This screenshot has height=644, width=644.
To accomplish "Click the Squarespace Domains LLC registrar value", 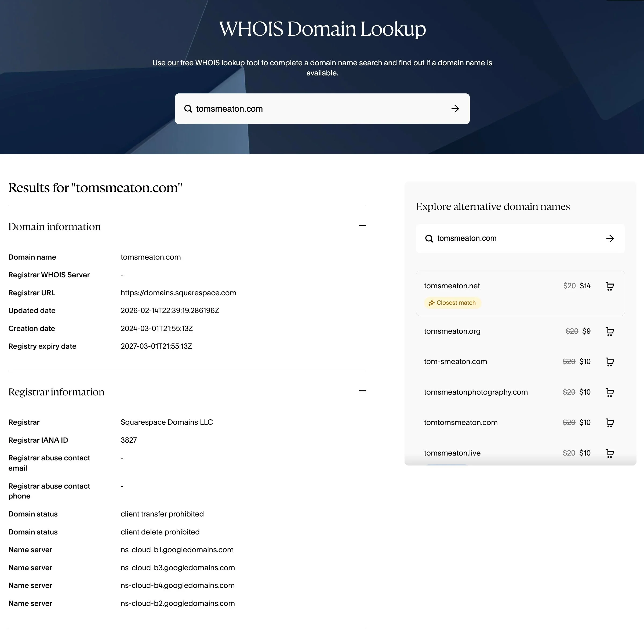I will [x=167, y=422].
